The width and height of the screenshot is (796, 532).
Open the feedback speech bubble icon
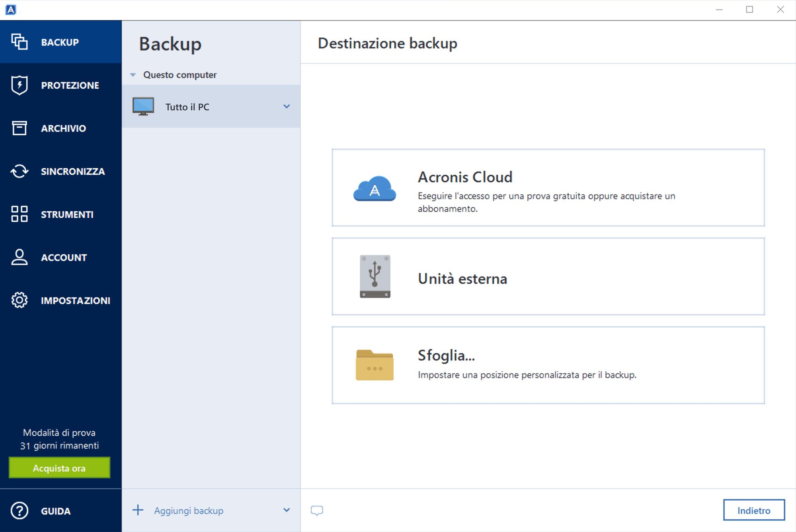(x=317, y=511)
